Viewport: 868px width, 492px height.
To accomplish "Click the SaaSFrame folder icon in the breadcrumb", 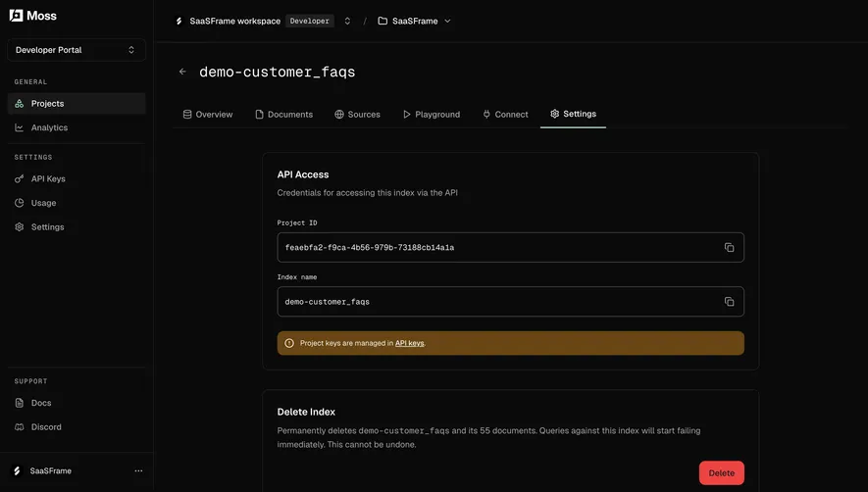I will tap(383, 21).
